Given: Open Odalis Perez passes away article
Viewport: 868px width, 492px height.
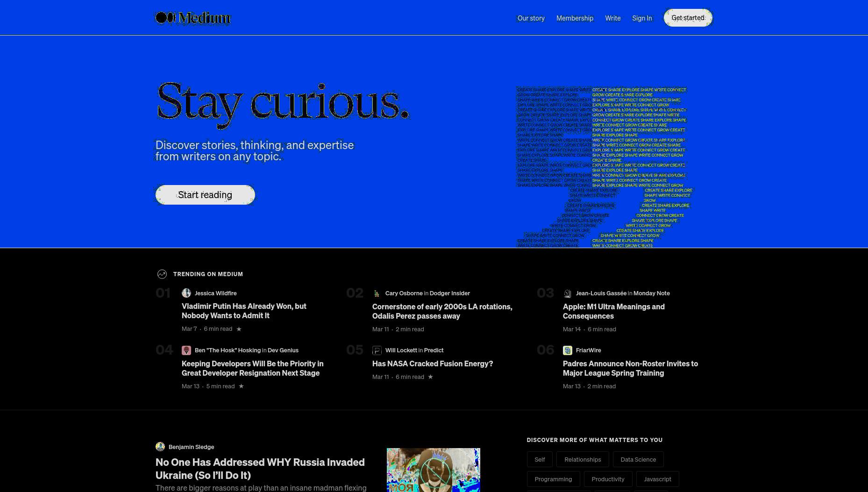Looking at the screenshot, I should 442,311.
